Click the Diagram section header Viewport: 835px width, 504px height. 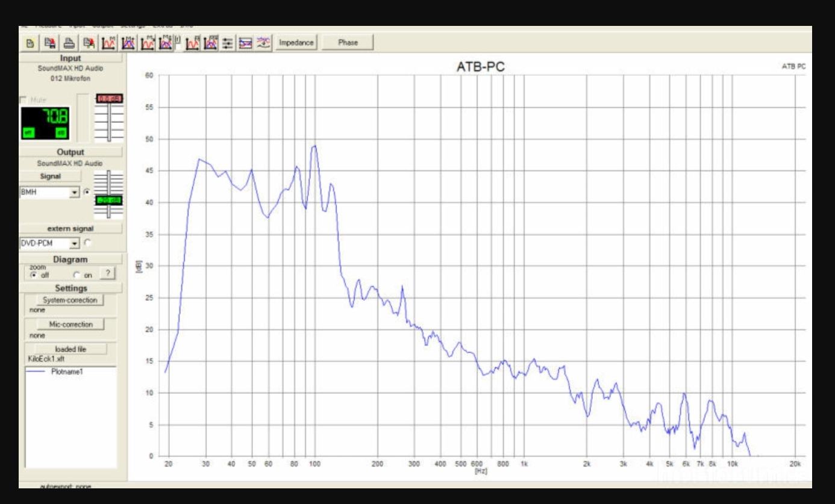[x=70, y=260]
